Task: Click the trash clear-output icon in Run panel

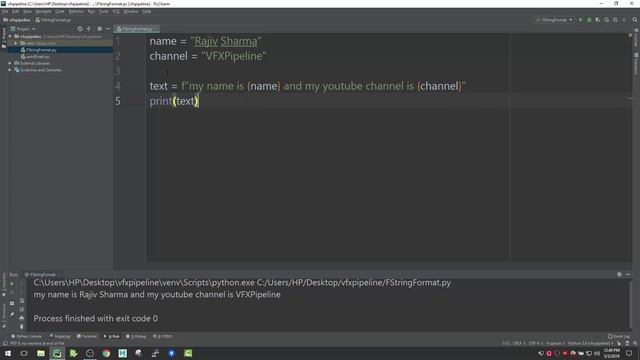Action: click(21, 326)
